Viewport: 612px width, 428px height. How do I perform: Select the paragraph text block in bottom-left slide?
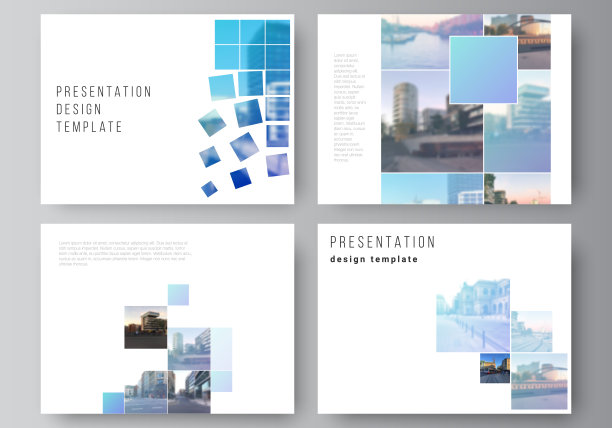[123, 254]
